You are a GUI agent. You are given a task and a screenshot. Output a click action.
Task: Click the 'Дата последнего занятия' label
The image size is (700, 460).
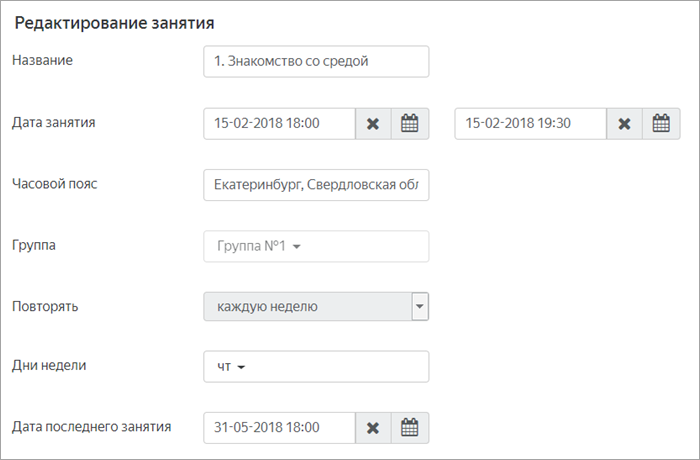(x=92, y=427)
